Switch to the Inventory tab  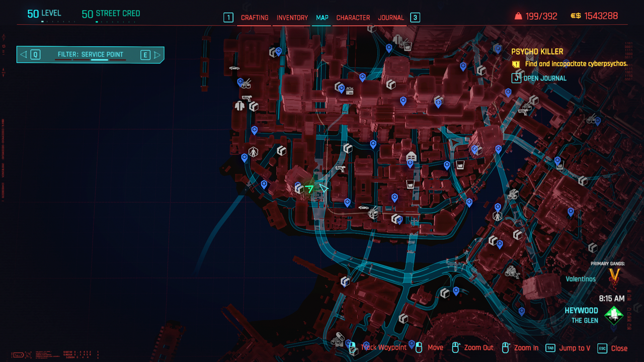[x=292, y=18]
